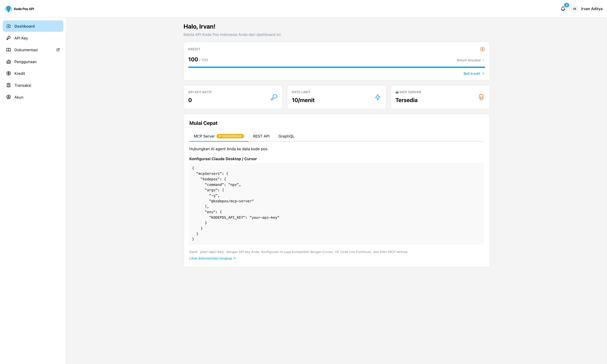The image size is (607, 364).
Task: Click the API KEY AKTIF card
Action: (233, 97)
